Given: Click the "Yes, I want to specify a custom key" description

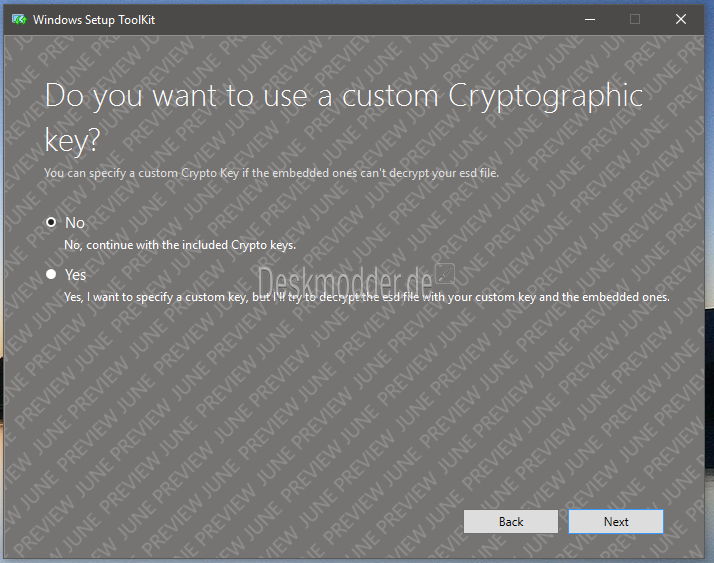Looking at the screenshot, I should pyautogui.click(x=367, y=297).
